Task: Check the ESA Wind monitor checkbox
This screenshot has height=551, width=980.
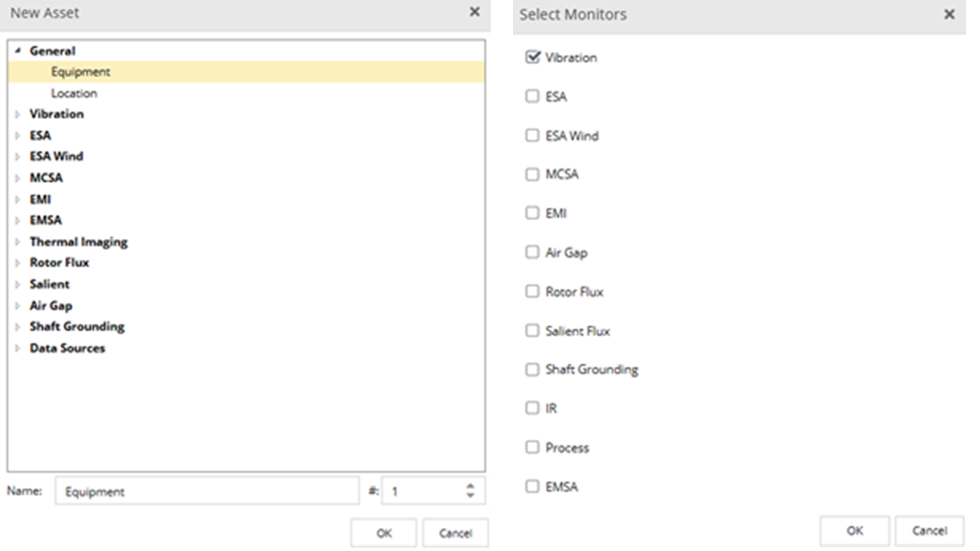Action: [532, 135]
